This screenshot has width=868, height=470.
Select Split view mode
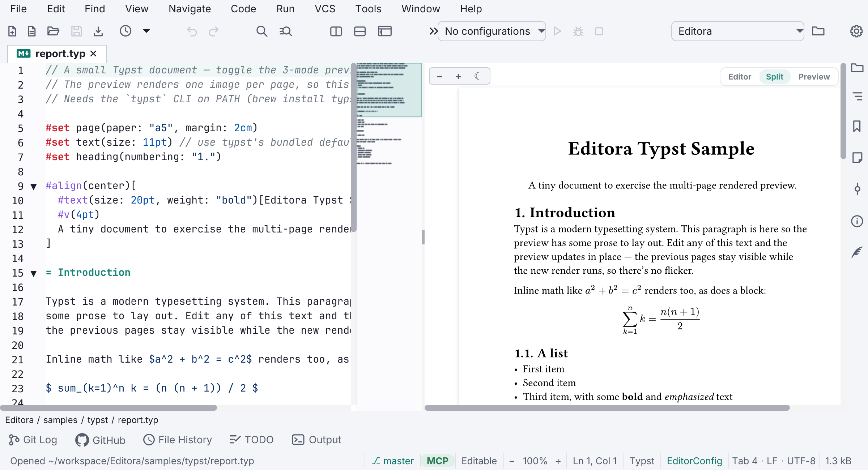(x=774, y=77)
